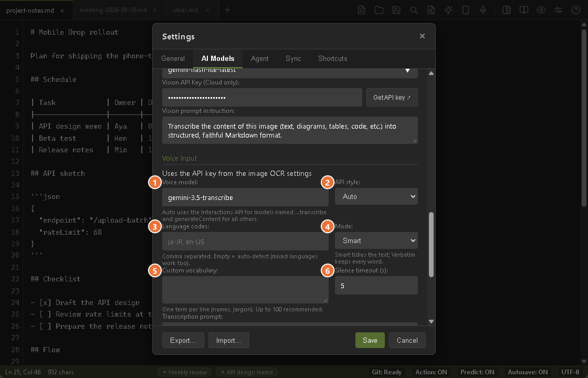The width and height of the screenshot is (588, 378).
Task: Click the settings scrollbar up arrow
Action: coord(431,73)
